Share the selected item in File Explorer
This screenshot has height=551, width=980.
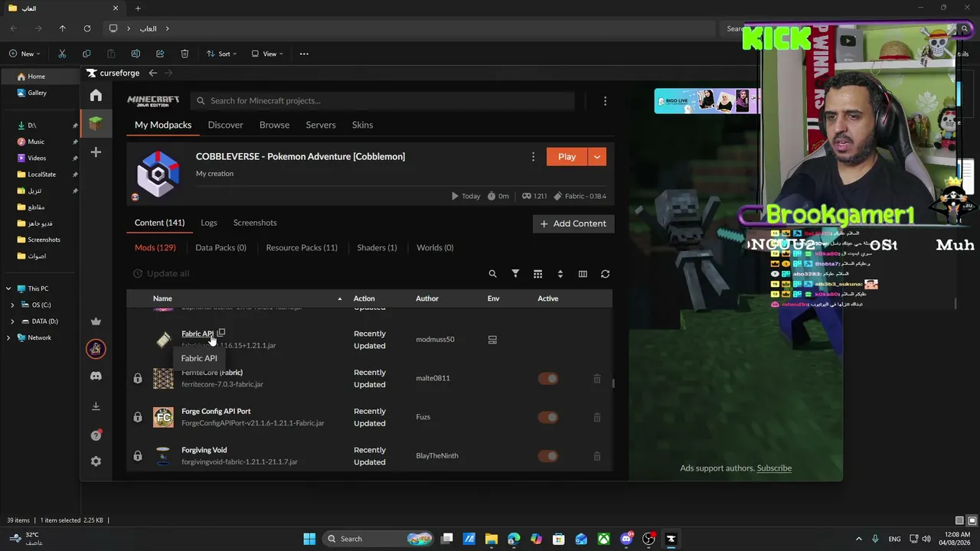point(160,54)
